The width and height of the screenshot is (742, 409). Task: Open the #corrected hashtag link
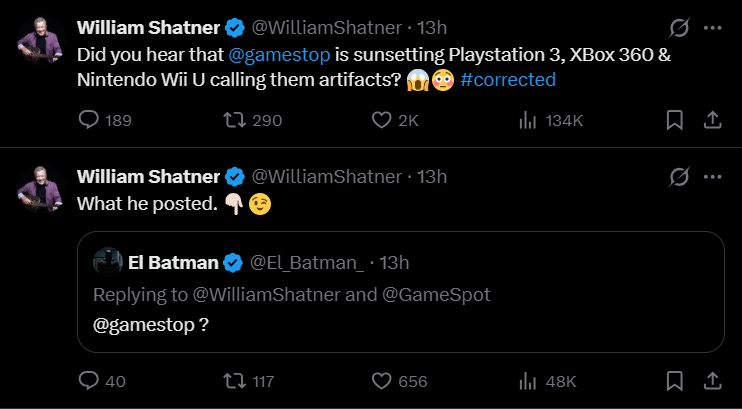click(x=508, y=78)
